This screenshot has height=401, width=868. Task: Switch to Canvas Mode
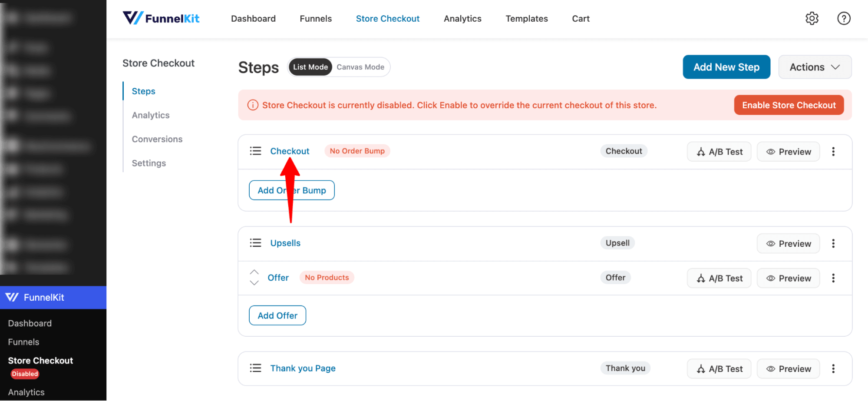point(360,67)
